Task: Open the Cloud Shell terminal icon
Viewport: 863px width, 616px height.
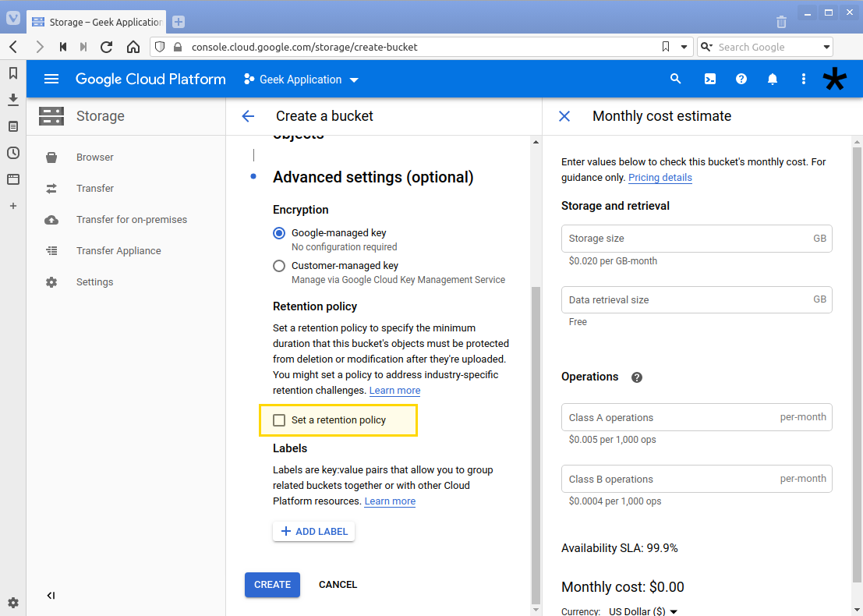Action: (x=710, y=78)
